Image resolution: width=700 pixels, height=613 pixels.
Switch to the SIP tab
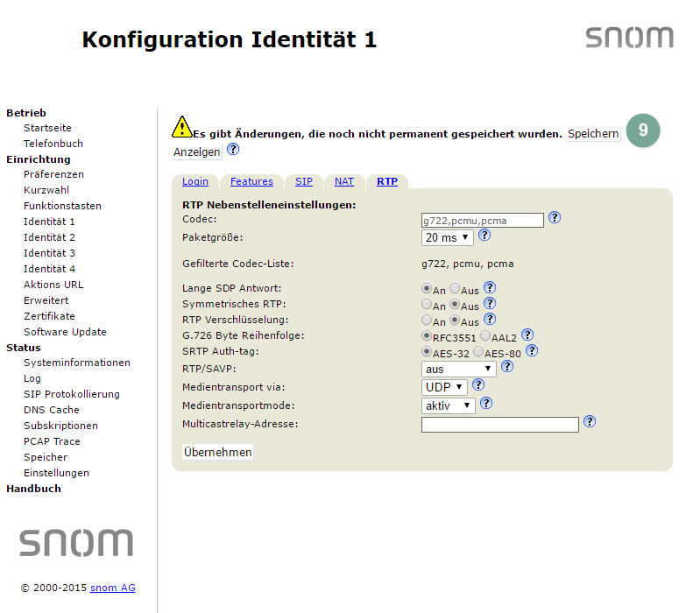304,181
